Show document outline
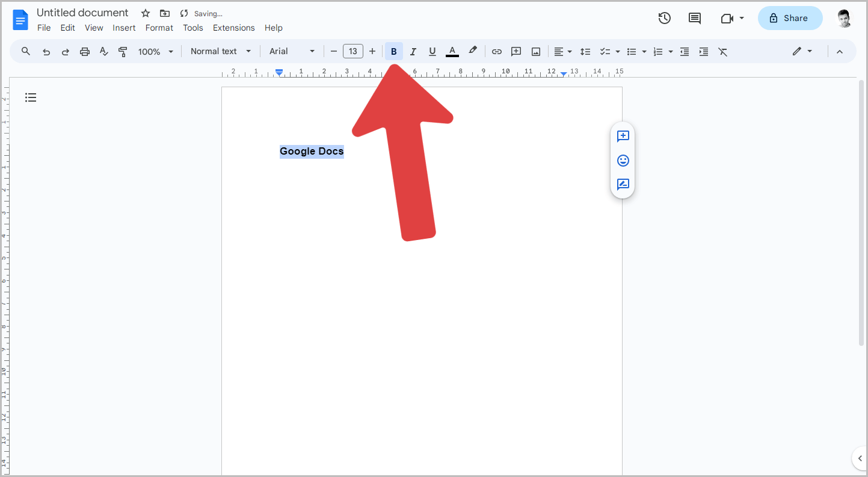 pos(31,97)
